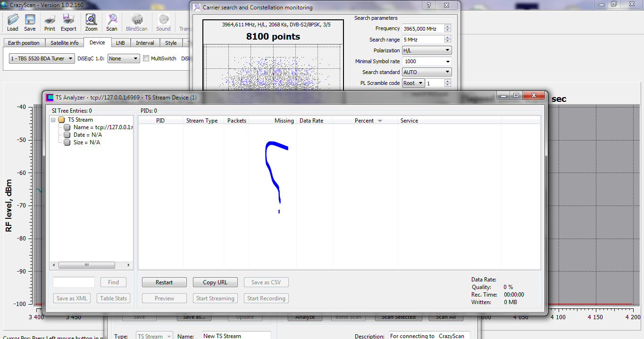644x339 pixels.
Task: Click the Export toolbar icon
Action: [x=68, y=20]
